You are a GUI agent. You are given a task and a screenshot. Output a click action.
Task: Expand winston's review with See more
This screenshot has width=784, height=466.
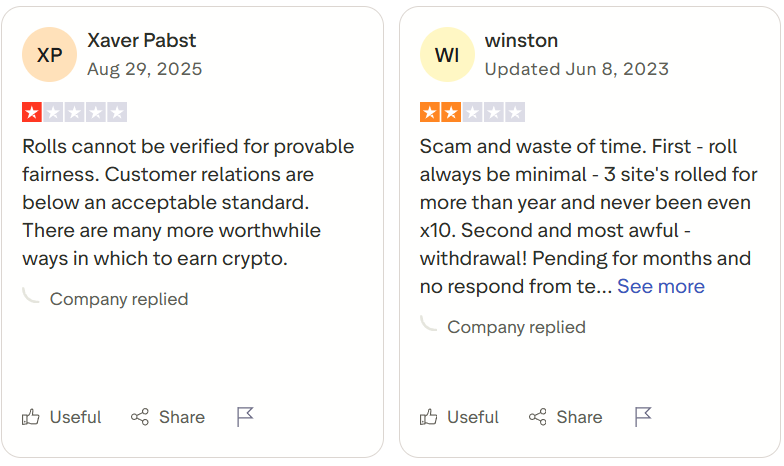(x=660, y=287)
